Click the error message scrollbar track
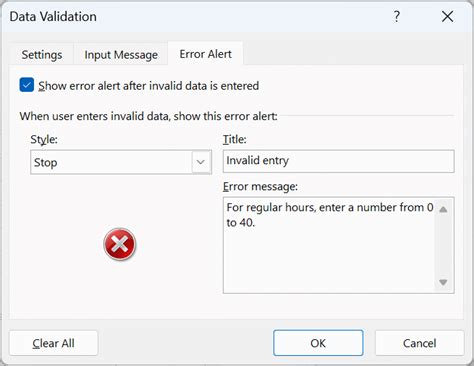Image resolution: width=474 pixels, height=366 pixels. (443, 246)
